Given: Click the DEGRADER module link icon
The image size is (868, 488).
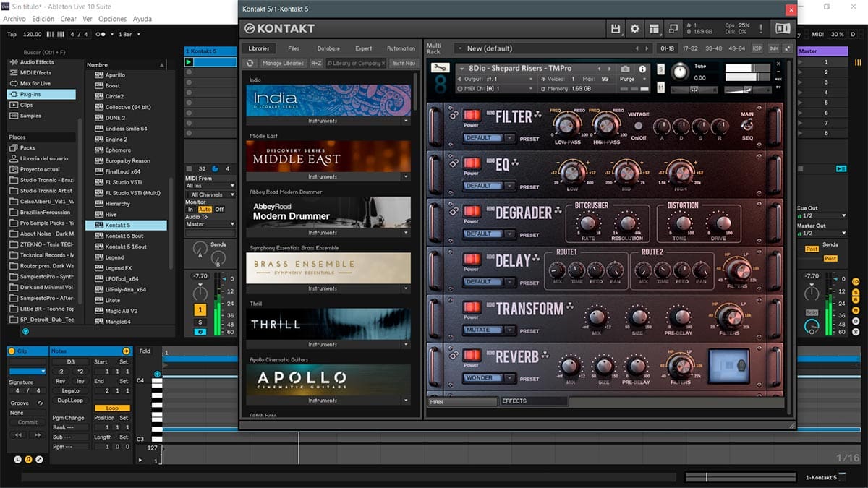Looking at the screenshot, I should coord(454,211).
